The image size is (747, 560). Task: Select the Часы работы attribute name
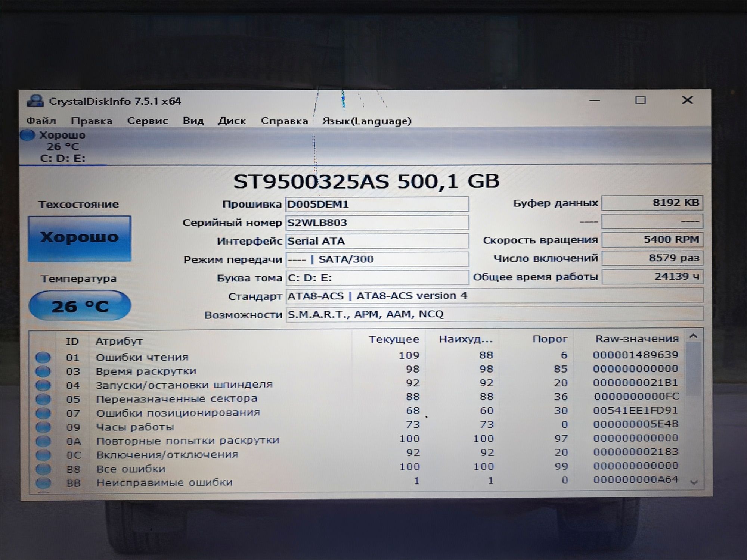tap(135, 427)
